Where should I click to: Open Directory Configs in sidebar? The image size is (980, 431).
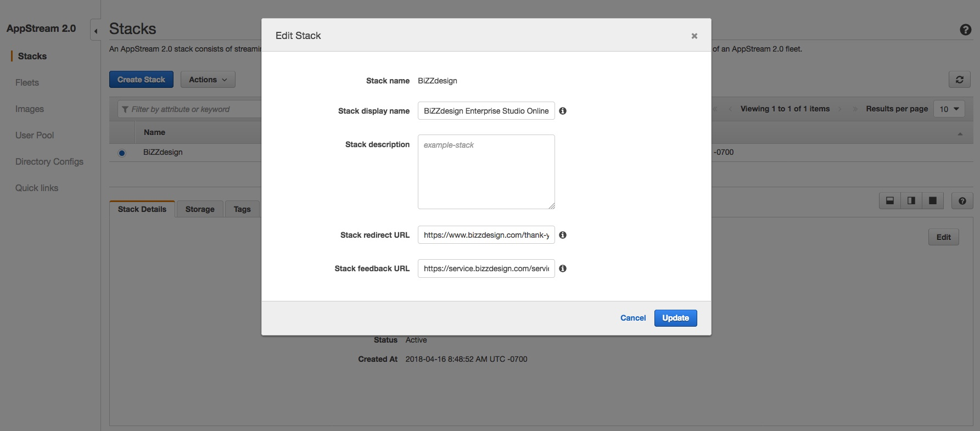[x=49, y=161]
